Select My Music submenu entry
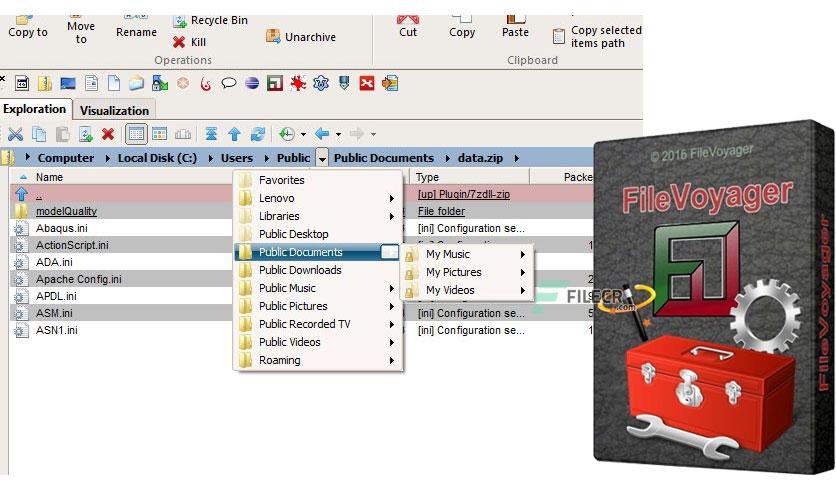Viewport: 836px width, 484px height. pyautogui.click(x=467, y=254)
